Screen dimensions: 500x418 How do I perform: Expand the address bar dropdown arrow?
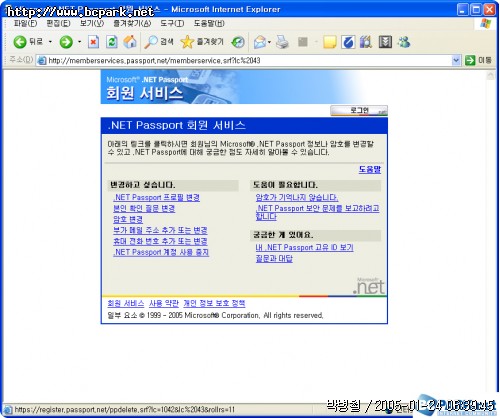(456, 60)
